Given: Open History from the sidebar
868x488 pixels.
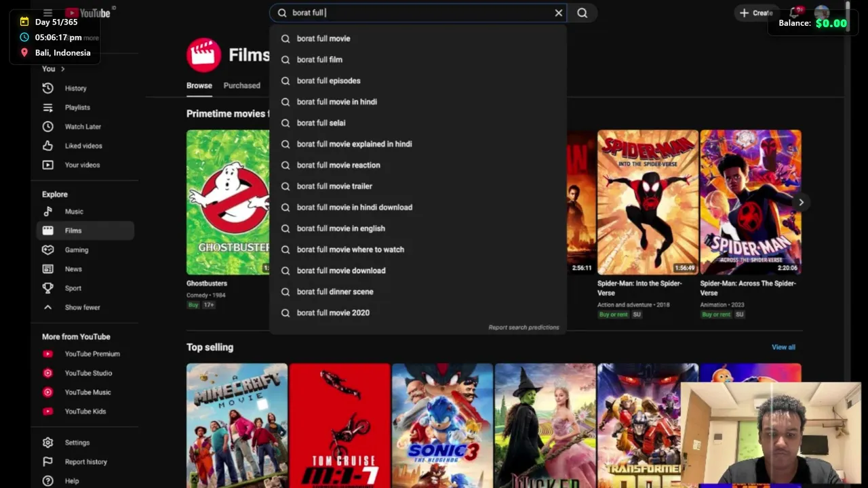Looking at the screenshot, I should pyautogui.click(x=85, y=88).
